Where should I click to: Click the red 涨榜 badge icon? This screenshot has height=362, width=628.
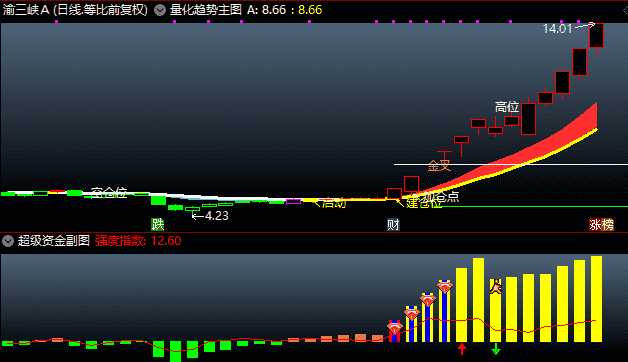601,225
